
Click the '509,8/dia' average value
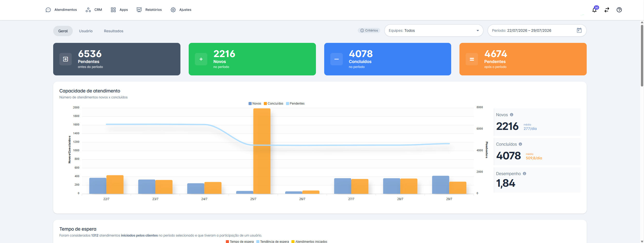pos(534,158)
